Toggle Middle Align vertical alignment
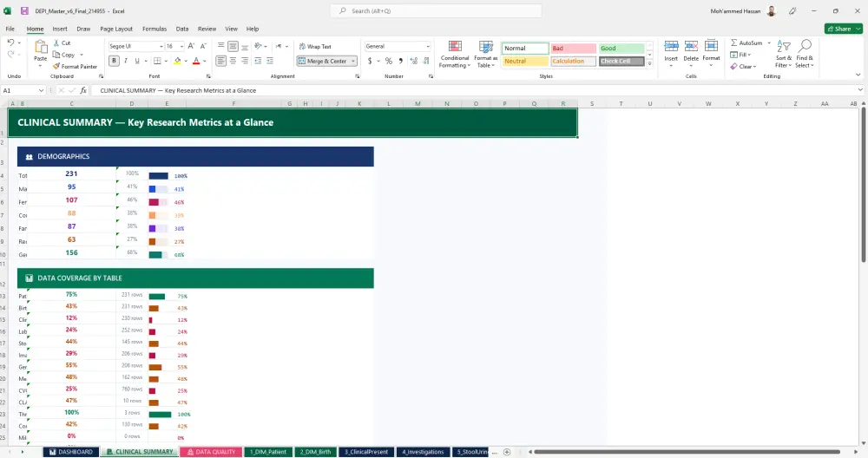Image resolution: width=868 pixels, height=458 pixels. tap(233, 47)
